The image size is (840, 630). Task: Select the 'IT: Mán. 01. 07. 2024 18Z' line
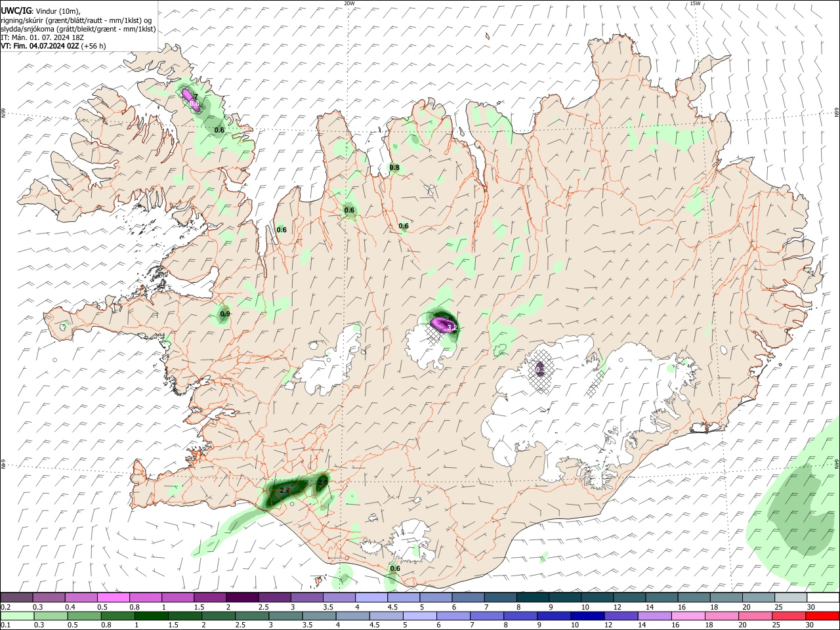coord(41,37)
